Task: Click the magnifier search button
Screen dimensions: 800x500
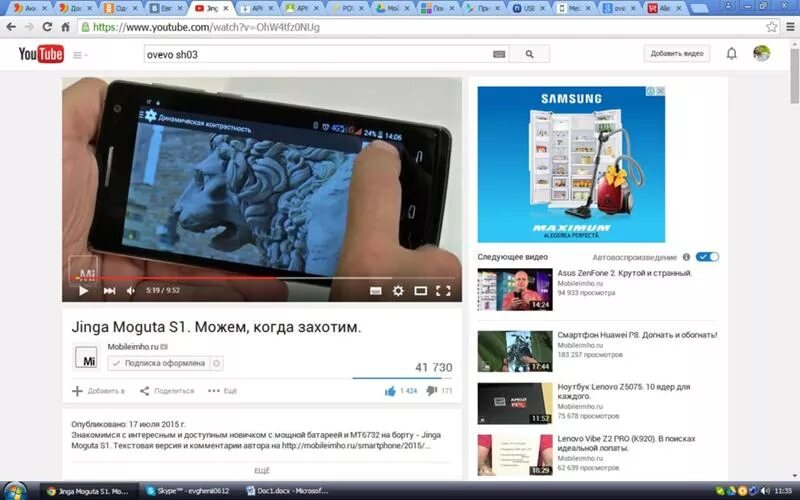Action: (x=530, y=54)
